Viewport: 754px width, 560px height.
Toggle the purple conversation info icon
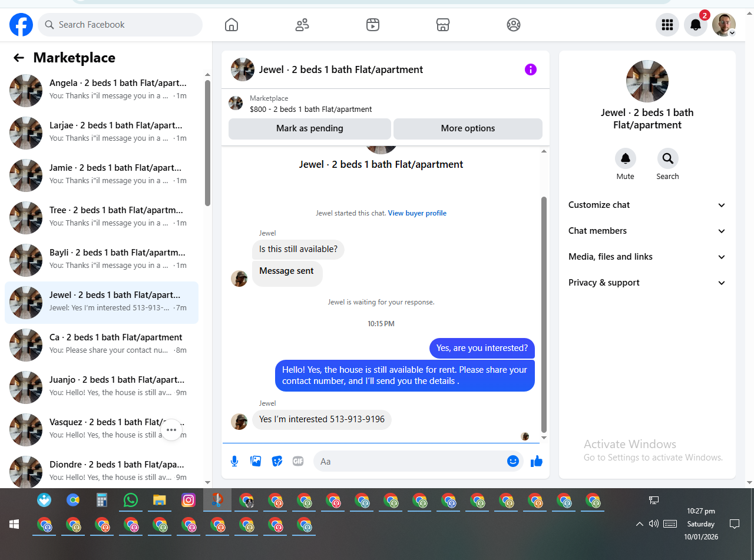tap(531, 69)
